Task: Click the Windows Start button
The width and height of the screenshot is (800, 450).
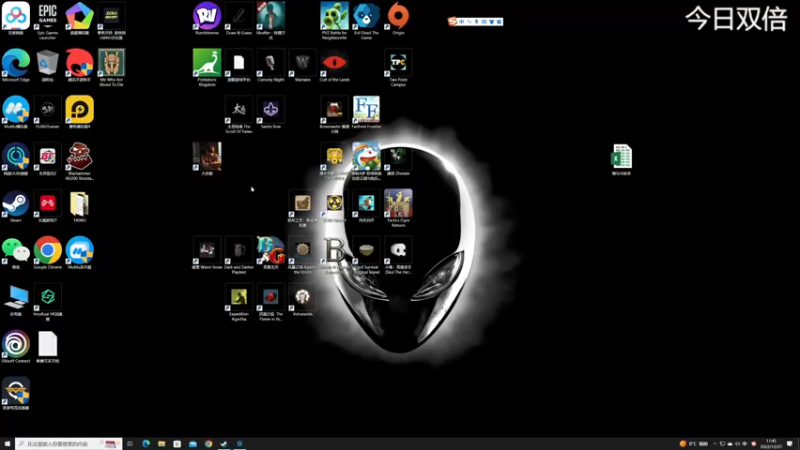Action: [x=7, y=444]
